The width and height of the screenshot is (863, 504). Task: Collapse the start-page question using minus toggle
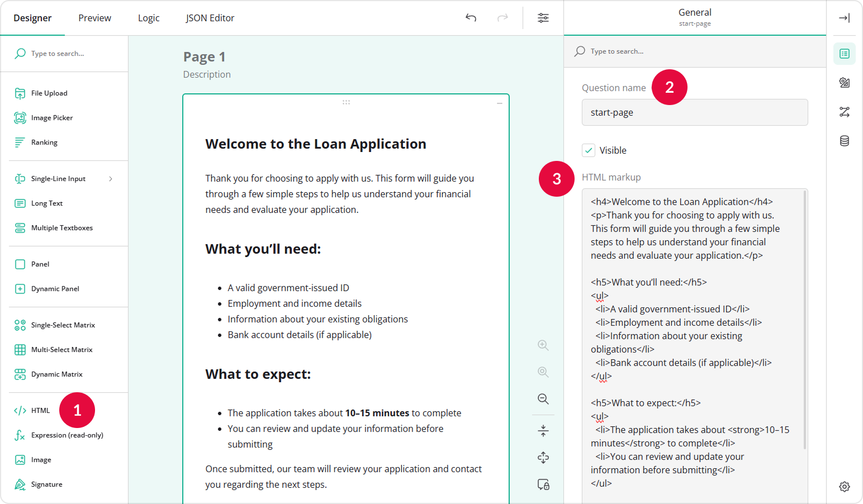pyautogui.click(x=500, y=103)
